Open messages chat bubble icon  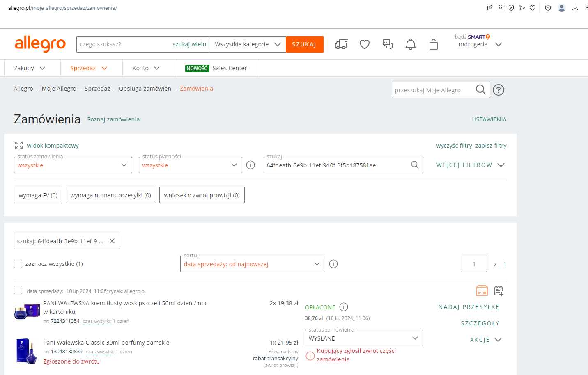point(388,44)
